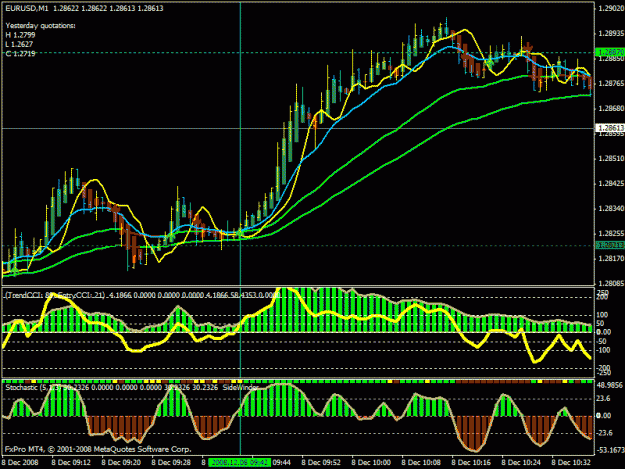Screen dimensions: 625x469
Task: Click the 100 level on CCI scale
Action: coord(602,315)
